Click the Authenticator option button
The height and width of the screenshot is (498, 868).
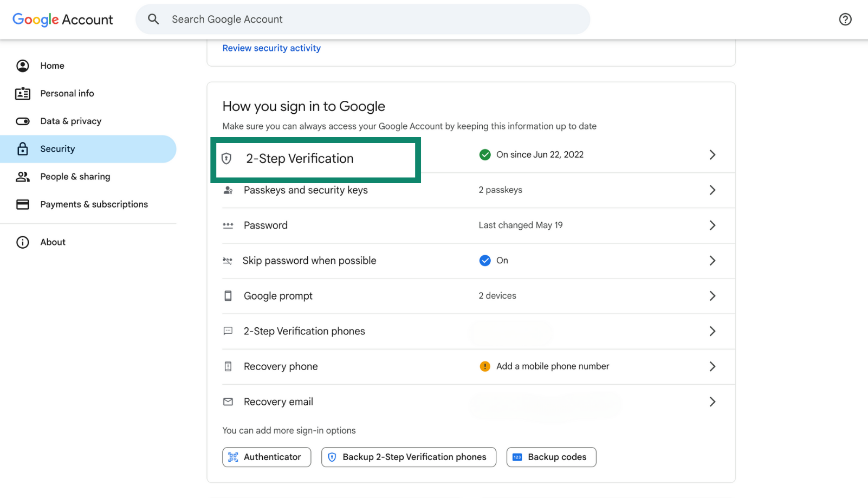click(x=266, y=457)
